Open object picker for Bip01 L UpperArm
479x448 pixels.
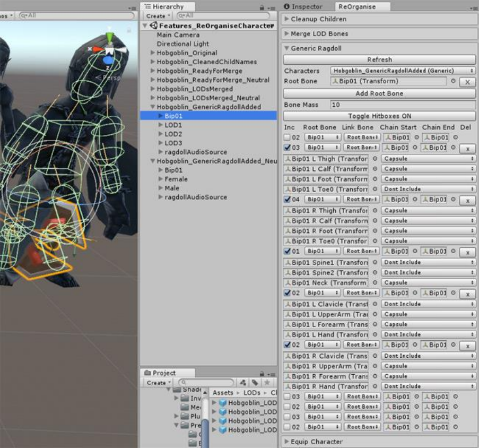pos(375,314)
